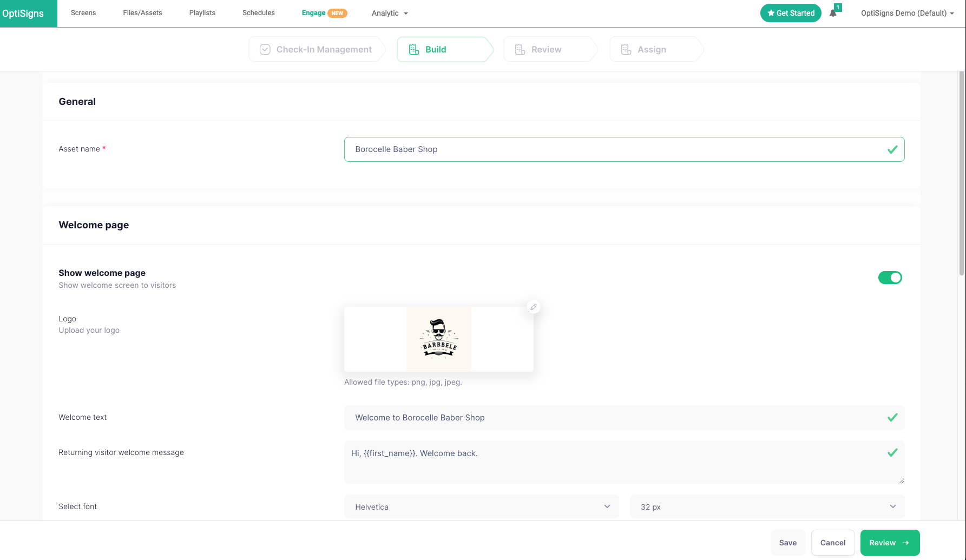Image resolution: width=966 pixels, height=560 pixels.
Task: Open the Screens tab
Action: [x=83, y=13]
